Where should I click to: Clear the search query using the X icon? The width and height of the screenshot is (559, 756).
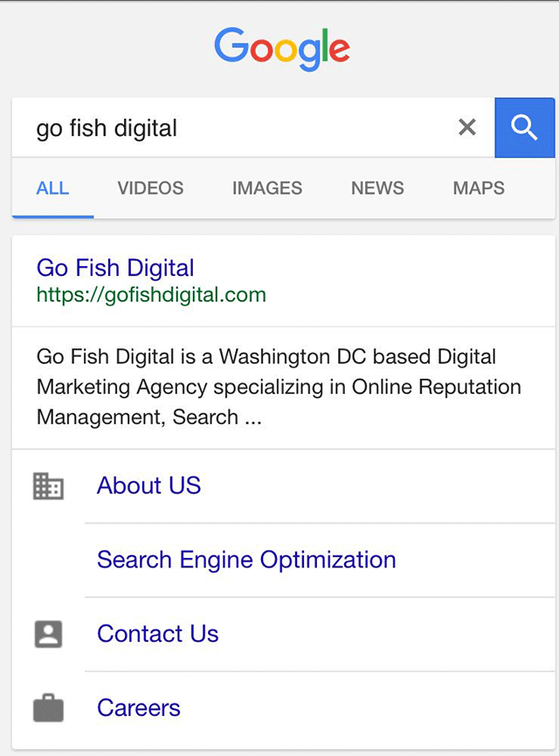click(466, 127)
